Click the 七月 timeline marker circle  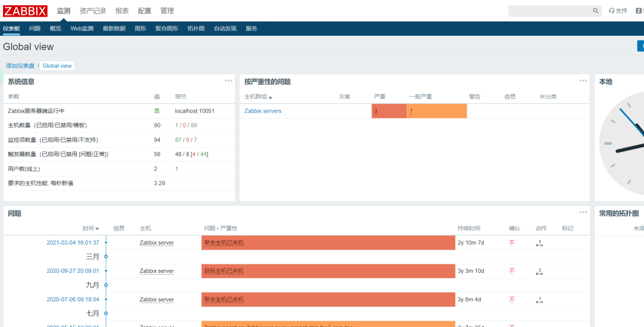click(106, 313)
